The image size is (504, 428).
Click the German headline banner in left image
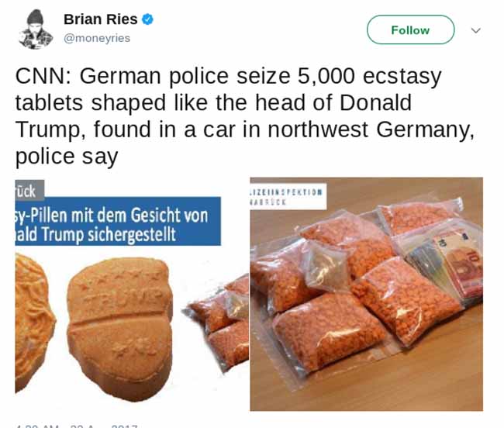118,221
